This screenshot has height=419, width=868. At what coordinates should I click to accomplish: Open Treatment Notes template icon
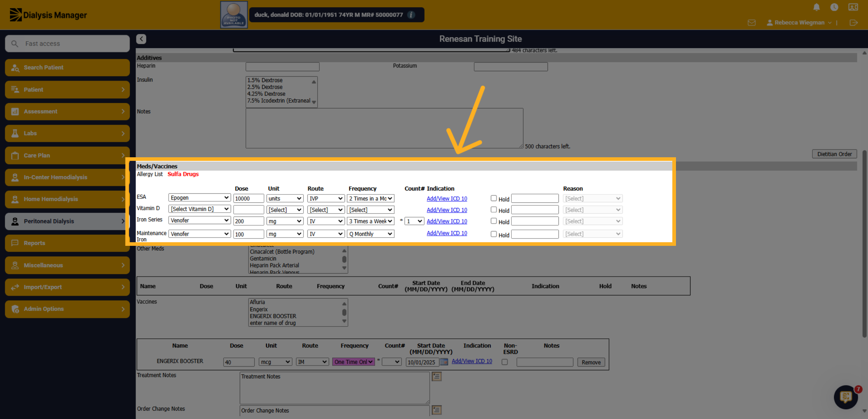(x=437, y=376)
